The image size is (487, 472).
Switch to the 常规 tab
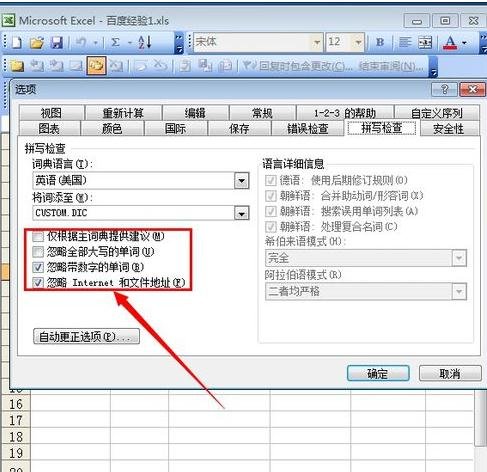click(x=262, y=113)
